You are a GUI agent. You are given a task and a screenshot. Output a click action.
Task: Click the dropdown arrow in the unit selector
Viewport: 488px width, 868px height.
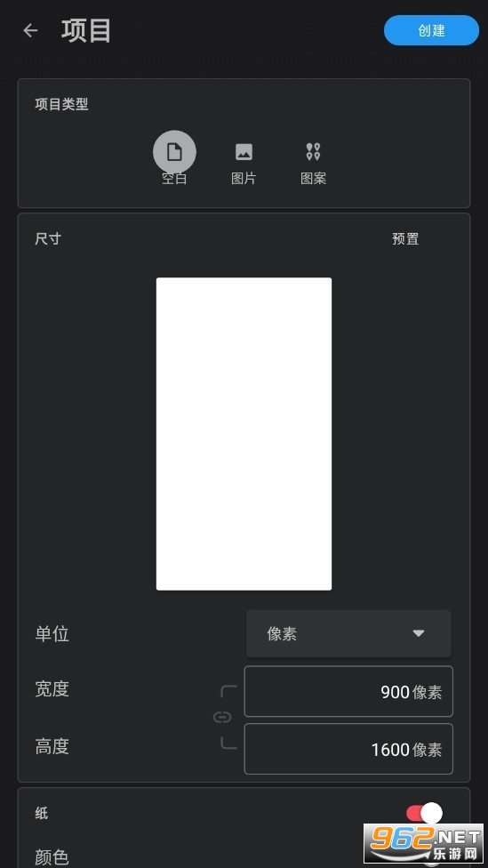tap(419, 634)
